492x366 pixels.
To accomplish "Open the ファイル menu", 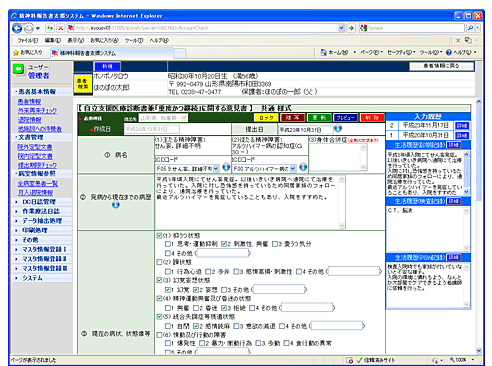I will (x=28, y=40).
